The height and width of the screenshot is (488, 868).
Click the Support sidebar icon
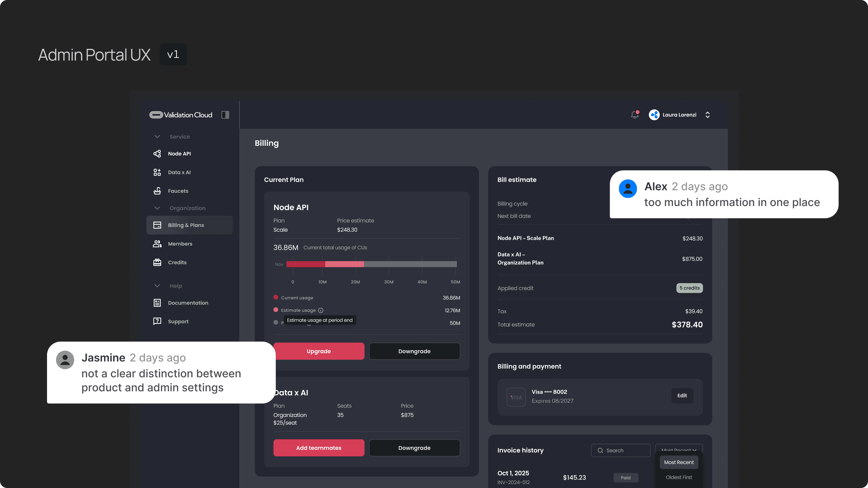click(x=157, y=321)
